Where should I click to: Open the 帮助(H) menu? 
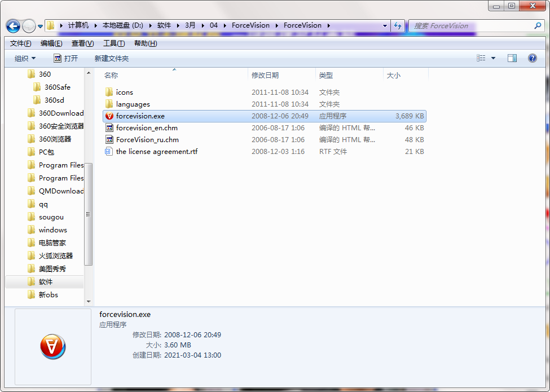coord(145,43)
